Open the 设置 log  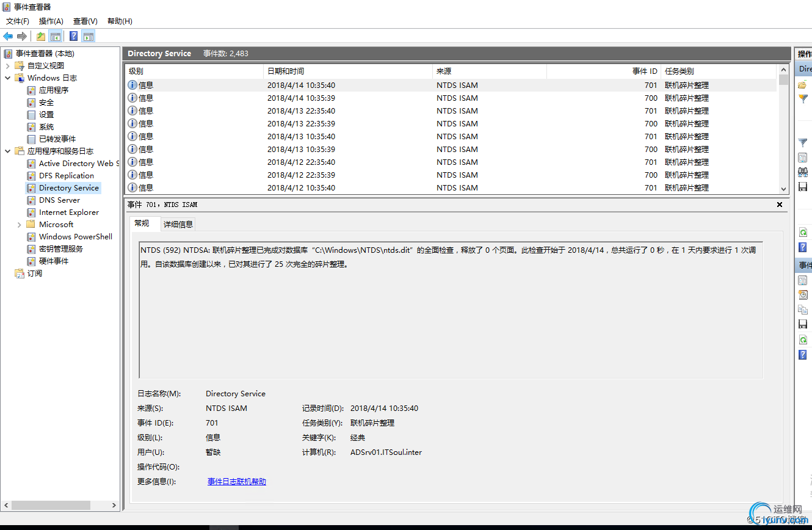click(x=46, y=114)
